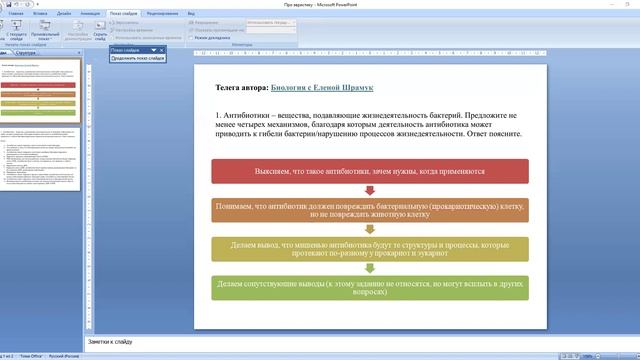Select slide 2 thumbnail in pane
The width and height of the screenshot is (640, 360).
40,159
